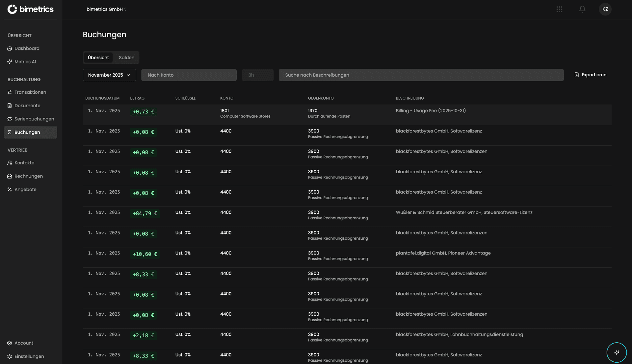
Task: Open the Rechnungen section
Action: [29, 176]
